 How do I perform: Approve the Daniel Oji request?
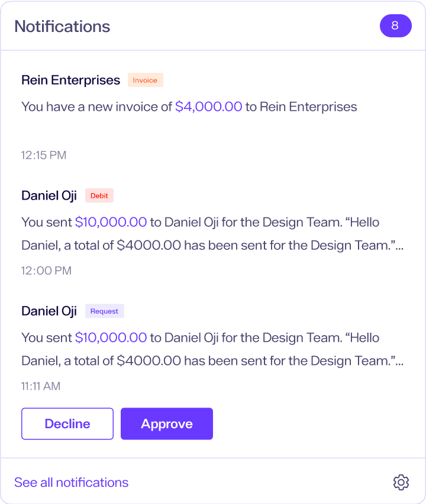coord(167,423)
